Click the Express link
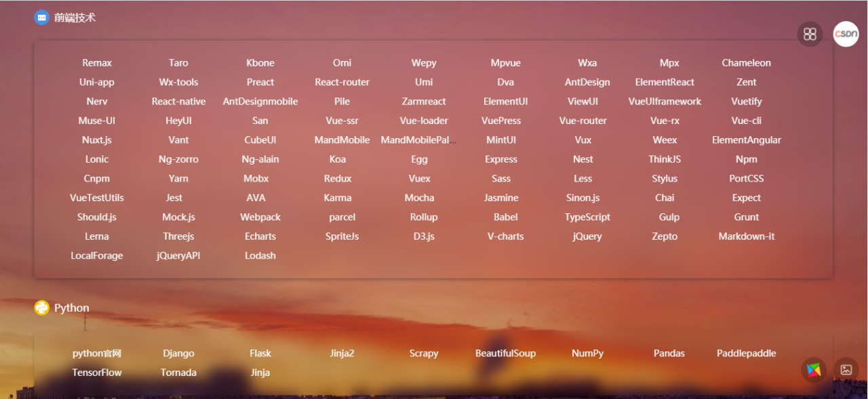This screenshot has width=868, height=399. point(501,159)
